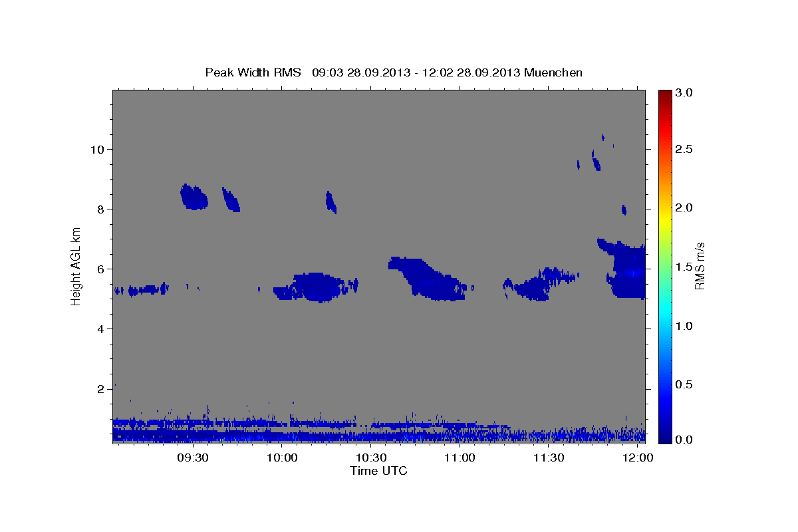Viewport: 798px width, 532px height.
Task: Click the '11:30' time axis label
Action: (x=549, y=458)
